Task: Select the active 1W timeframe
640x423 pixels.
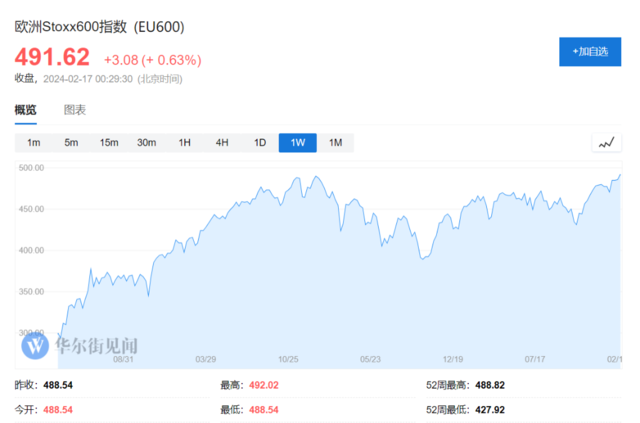Action: [298, 143]
